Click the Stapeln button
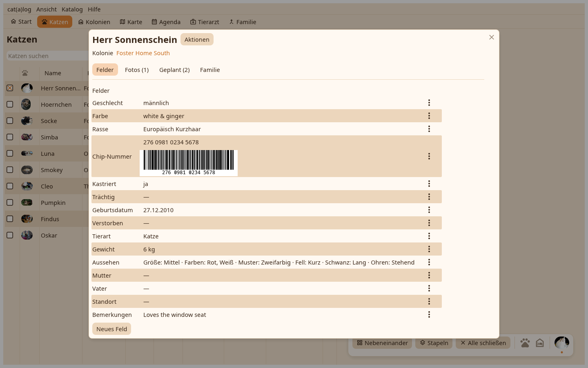588x368 pixels. [x=434, y=343]
